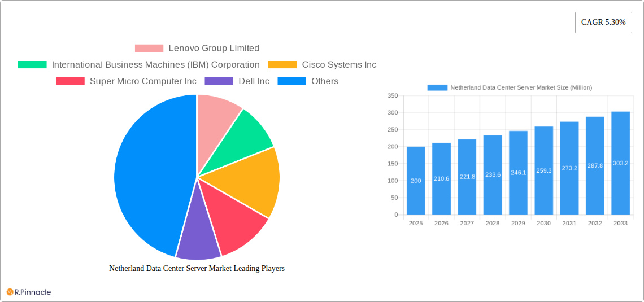Click the R.Pinnacle logo icon
Image resolution: width=644 pixels, height=302 pixels.
(10, 292)
